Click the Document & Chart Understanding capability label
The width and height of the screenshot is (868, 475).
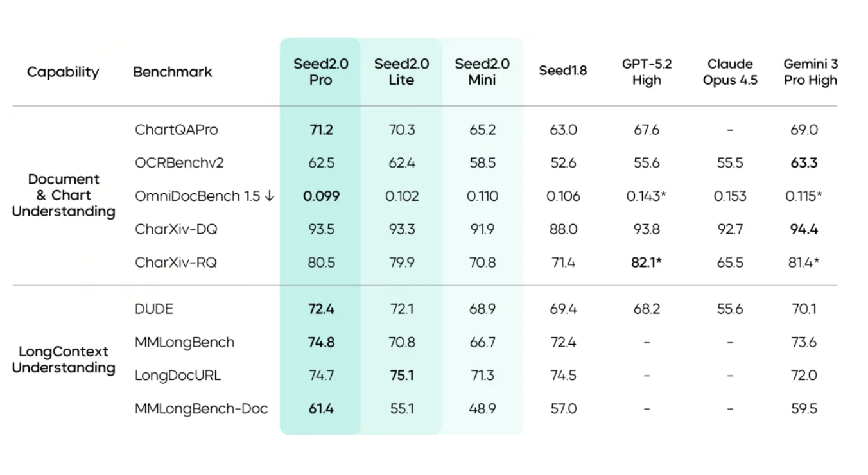[64, 195]
